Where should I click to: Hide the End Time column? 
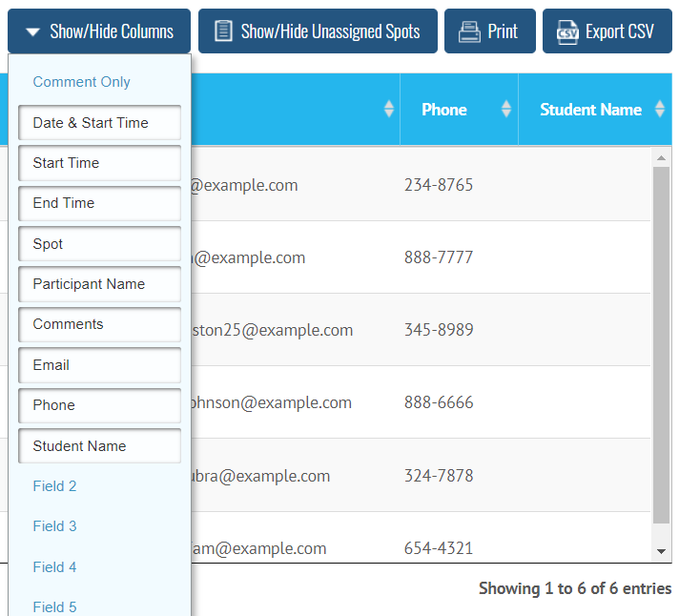99,203
